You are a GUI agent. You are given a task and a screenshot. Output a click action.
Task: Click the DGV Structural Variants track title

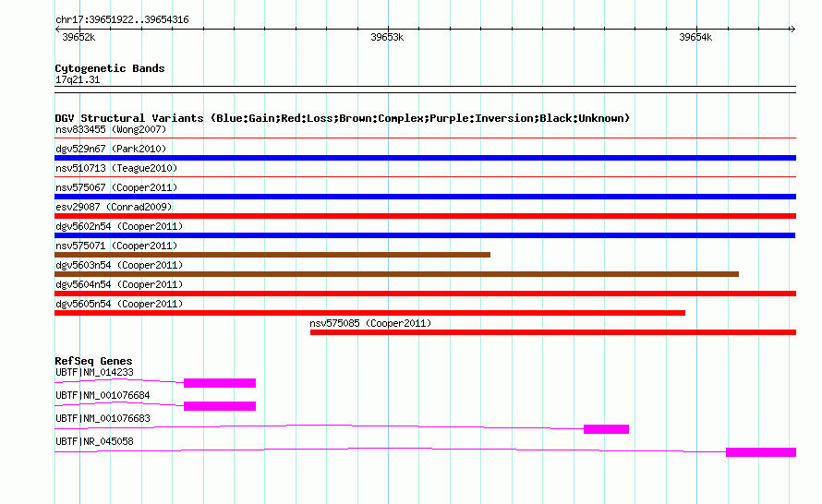[343, 118]
